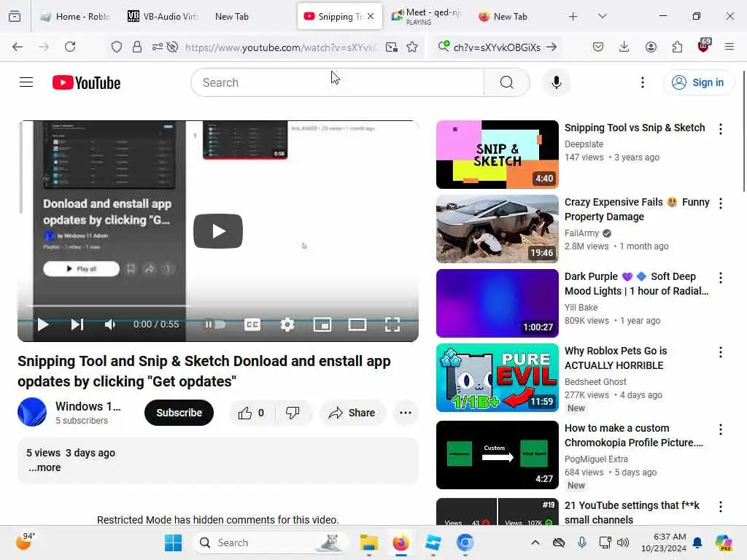The height and width of the screenshot is (560, 747).
Task: Start voice search with the microphone
Action: [x=556, y=82]
